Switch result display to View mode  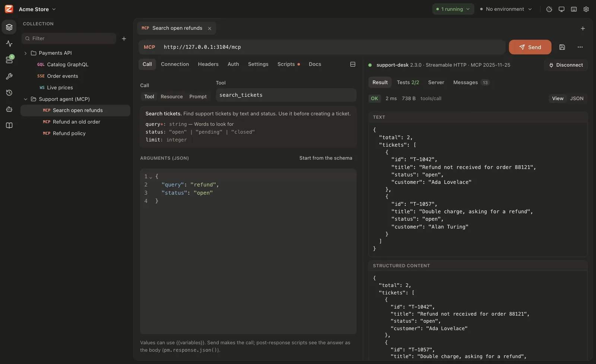pyautogui.click(x=558, y=99)
